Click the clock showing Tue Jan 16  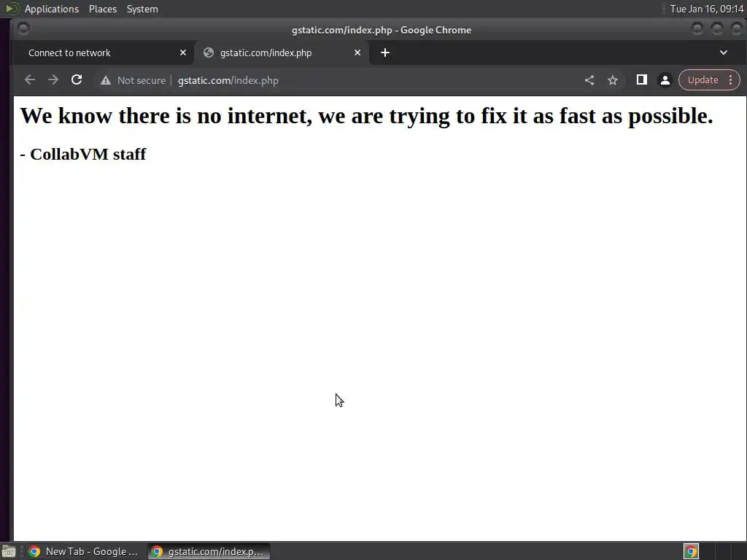[x=706, y=9]
